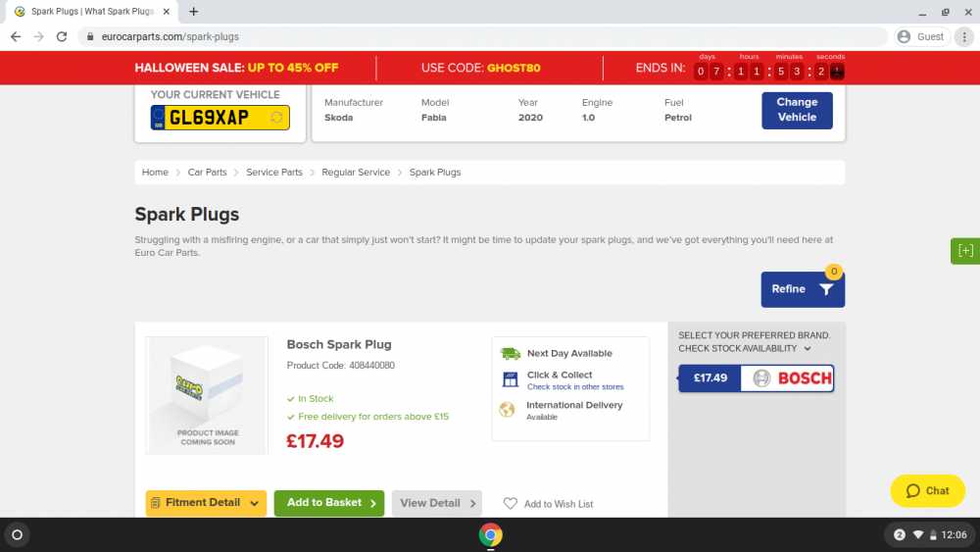Open the Guest profile button
Screen dimensions: 980x552
(922, 37)
